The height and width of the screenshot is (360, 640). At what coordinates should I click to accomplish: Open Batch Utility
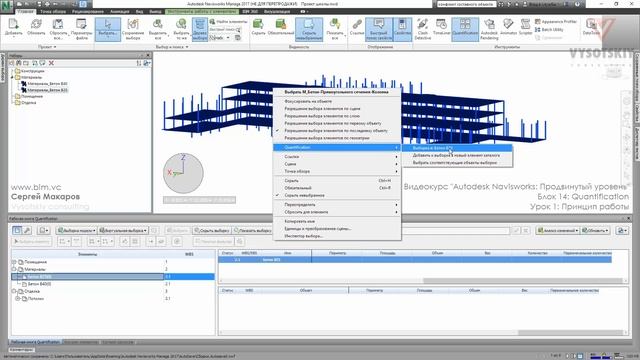(x=549, y=29)
